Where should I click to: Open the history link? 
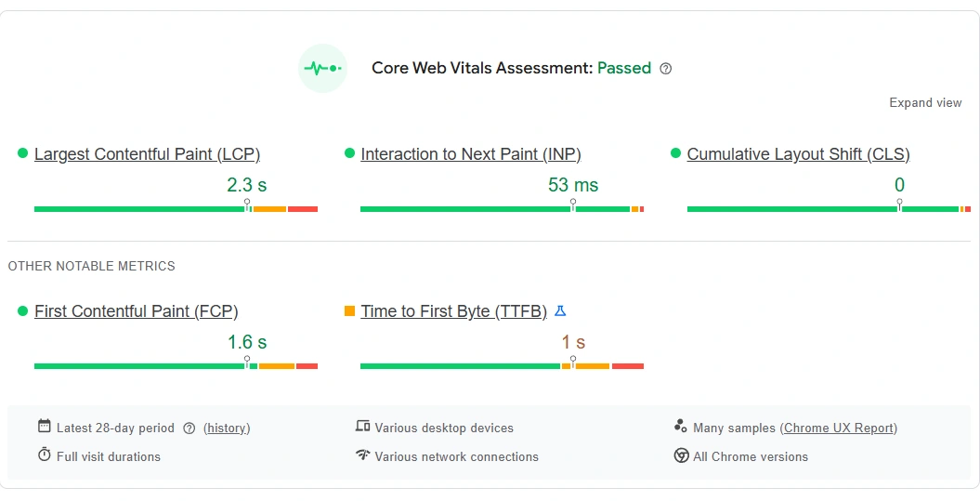pos(227,428)
